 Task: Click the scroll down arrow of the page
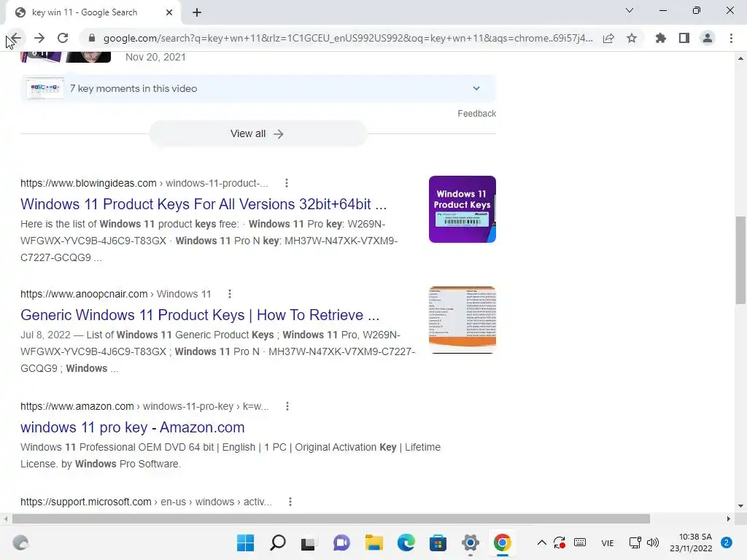[x=740, y=506]
